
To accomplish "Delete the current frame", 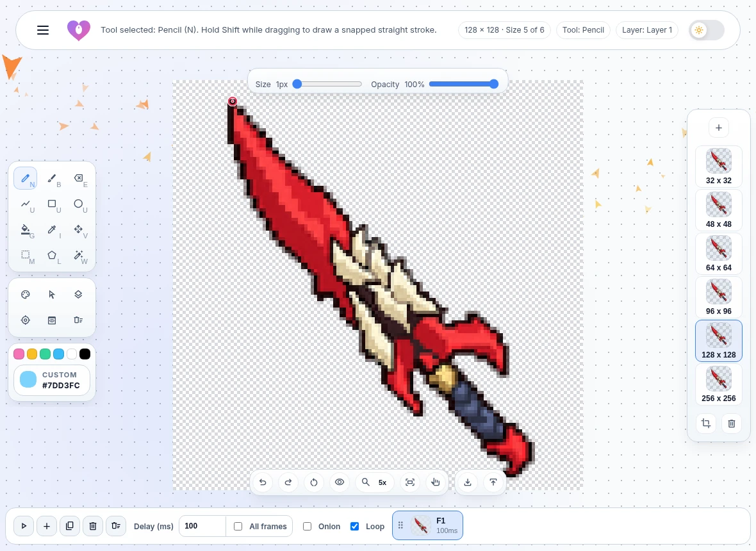I will [x=93, y=526].
